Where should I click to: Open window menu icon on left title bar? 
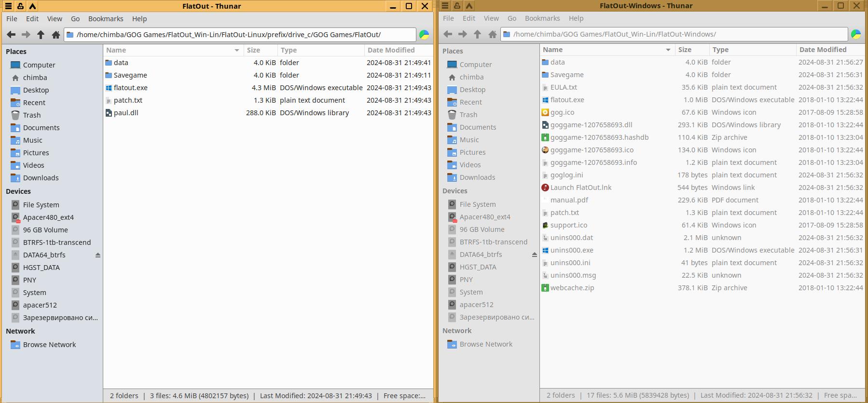[8, 6]
